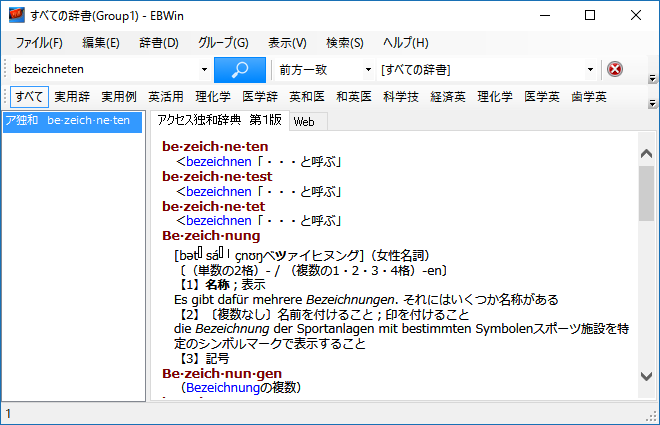
Task: Click the blue magnifier search button
Action: 240,70
